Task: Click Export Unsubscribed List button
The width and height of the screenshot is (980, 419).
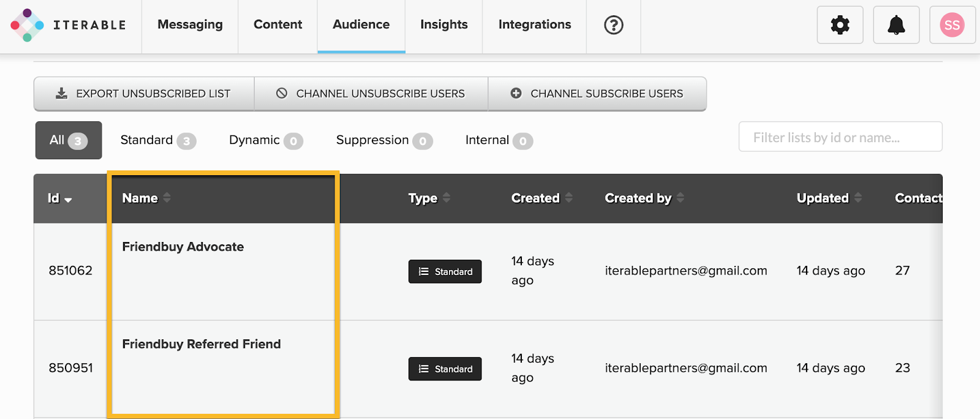Action: 144,94
